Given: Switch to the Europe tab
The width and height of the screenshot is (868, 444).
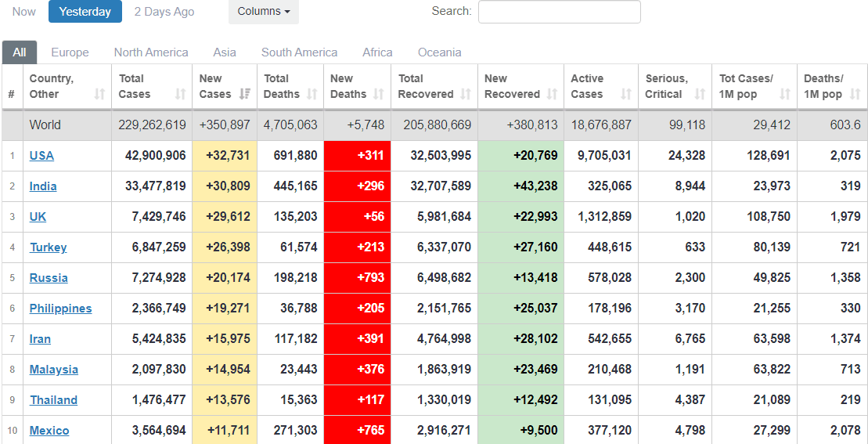Looking at the screenshot, I should point(70,52).
